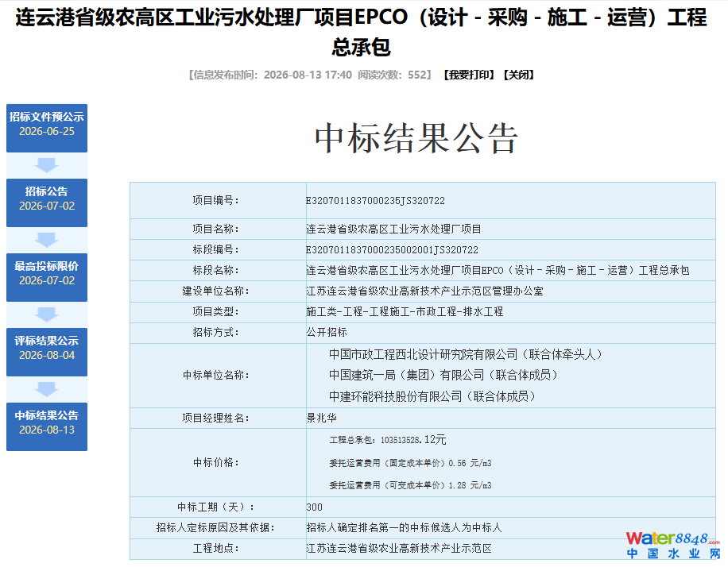Click the 招标方式 label
728x567 pixels.
pyautogui.click(x=216, y=333)
